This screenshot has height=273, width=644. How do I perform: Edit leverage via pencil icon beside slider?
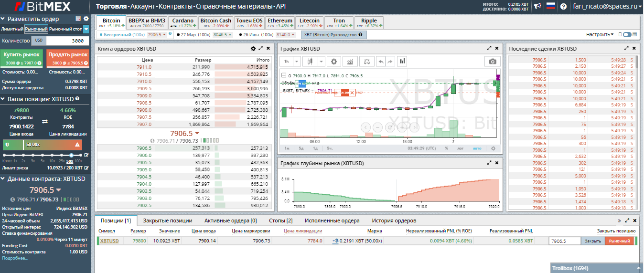tap(86, 155)
